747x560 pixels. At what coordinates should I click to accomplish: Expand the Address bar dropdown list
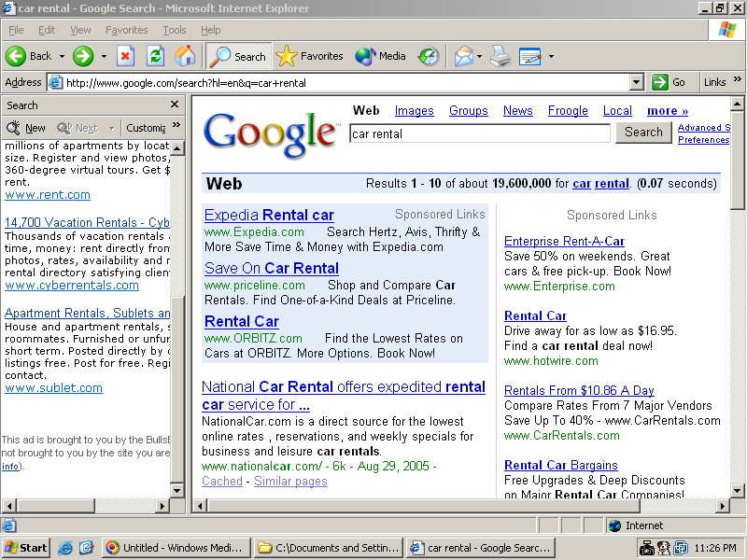[x=637, y=82]
